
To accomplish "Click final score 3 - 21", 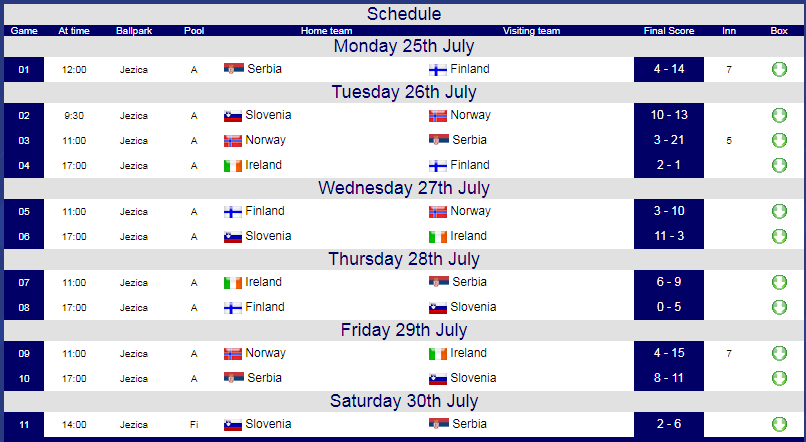I will 669,140.
